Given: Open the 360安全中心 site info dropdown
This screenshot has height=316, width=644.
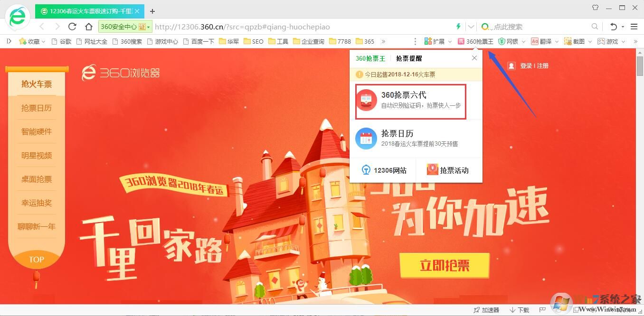Looking at the screenshot, I should (125, 27).
